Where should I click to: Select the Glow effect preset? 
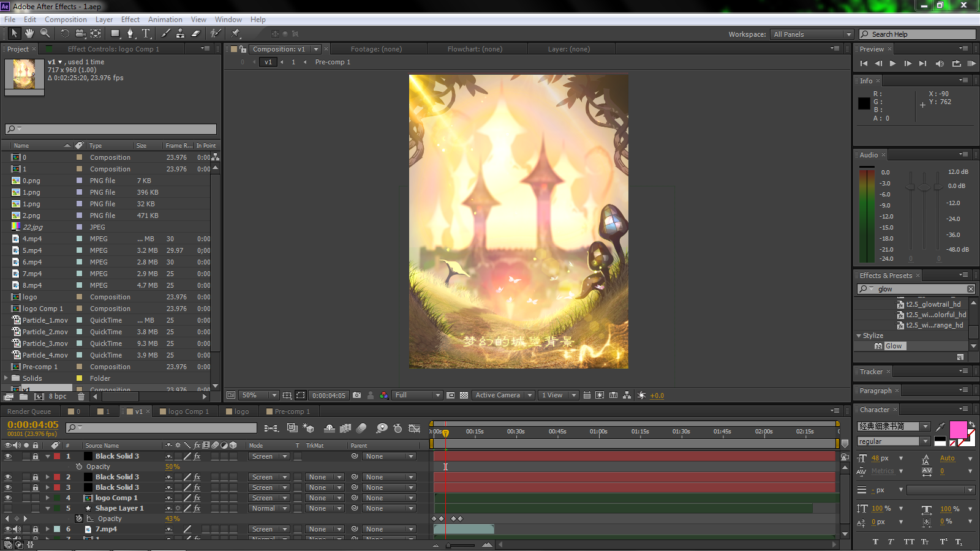[893, 347]
